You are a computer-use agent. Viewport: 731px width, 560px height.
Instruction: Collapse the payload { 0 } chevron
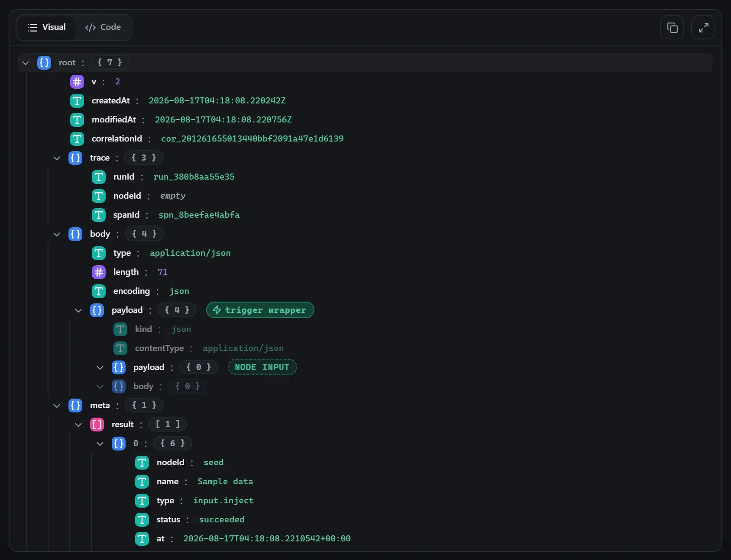pos(100,367)
